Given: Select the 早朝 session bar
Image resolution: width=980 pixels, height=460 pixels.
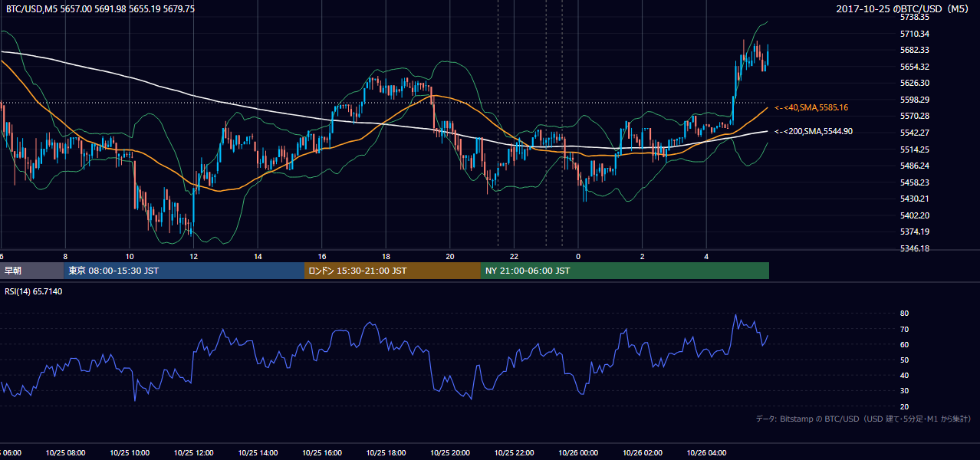Looking at the screenshot, I should point(32,271).
